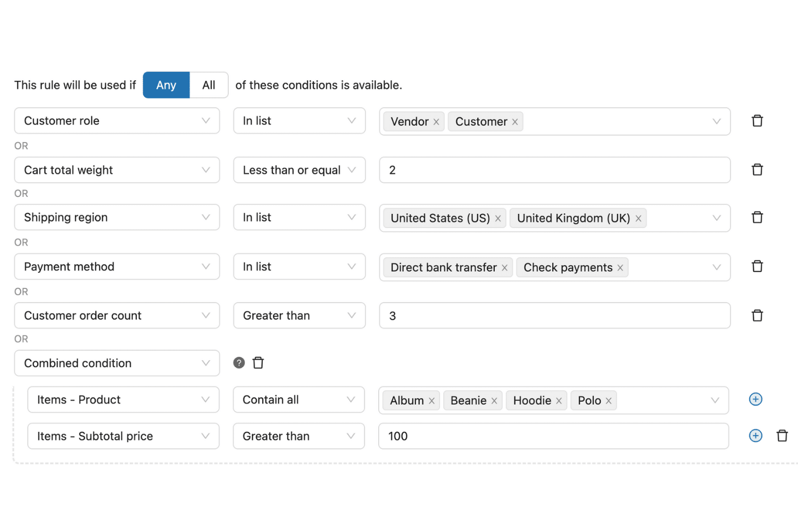Screen dimensions: 798x532
Task: Delete the Customer role condition row
Action: pyautogui.click(x=757, y=121)
